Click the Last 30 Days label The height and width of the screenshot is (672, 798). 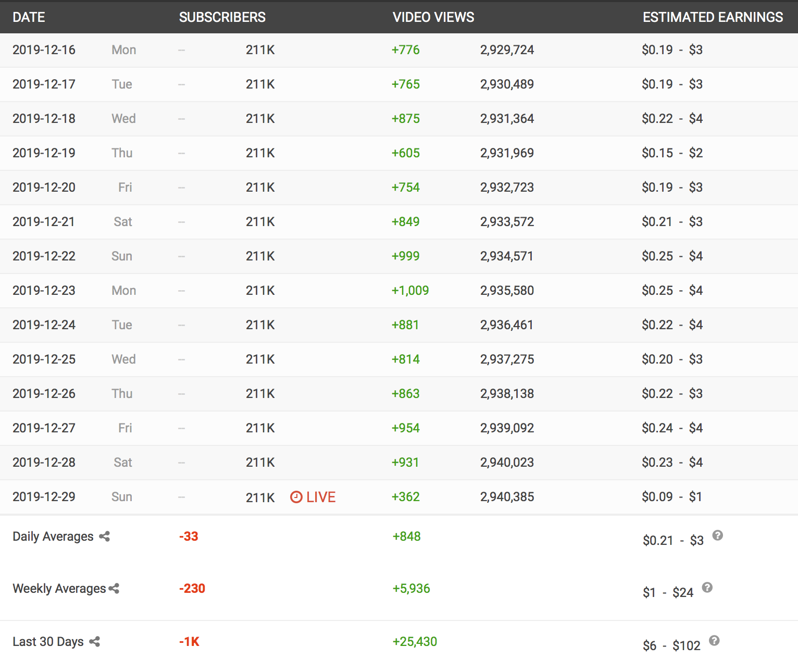pos(48,642)
